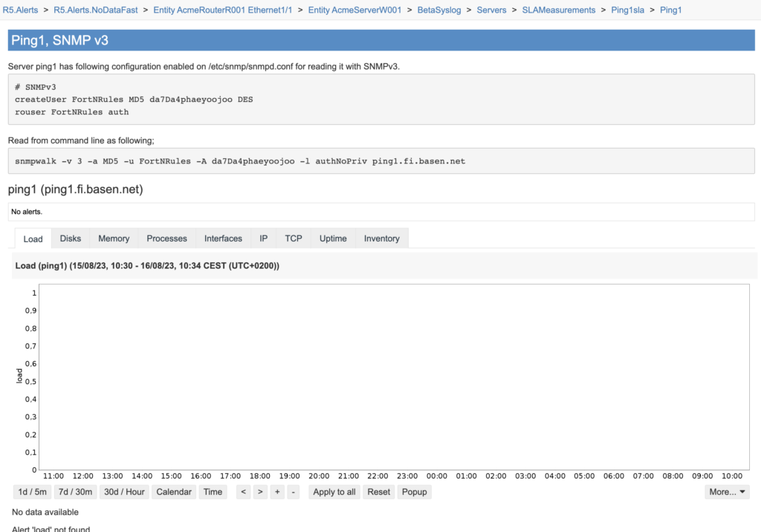Go to Entity AcmeRouterR001 Ethernet1/1 breadcrumb
Image resolution: width=761 pixels, height=532 pixels.
click(x=223, y=10)
